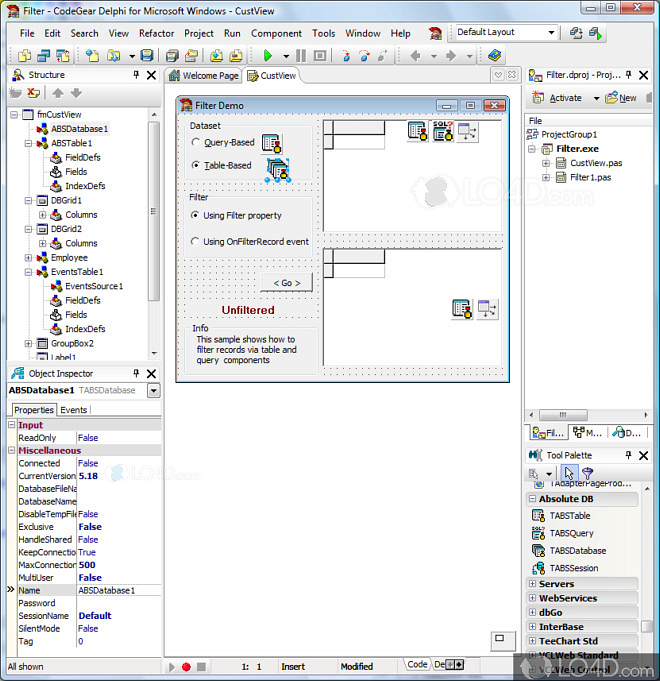660x681 pixels.
Task: Open the Default Layout dropdown
Action: click(x=551, y=32)
